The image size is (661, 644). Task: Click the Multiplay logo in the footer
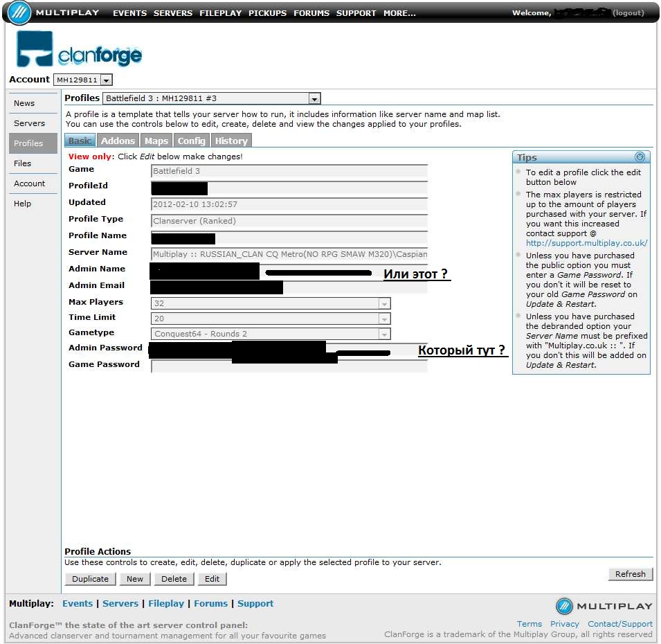[x=604, y=606]
